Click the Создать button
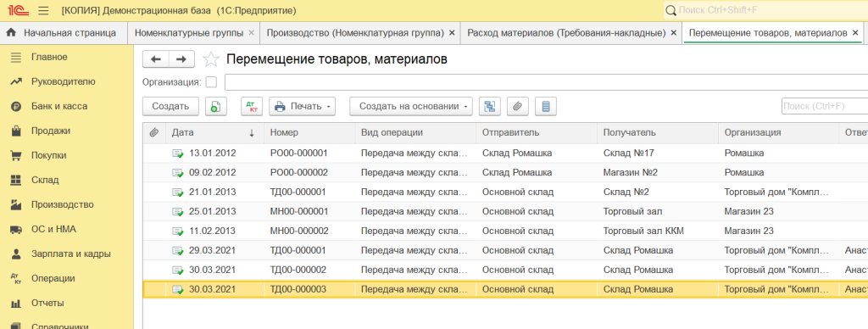The height and width of the screenshot is (329, 868). pos(170,106)
